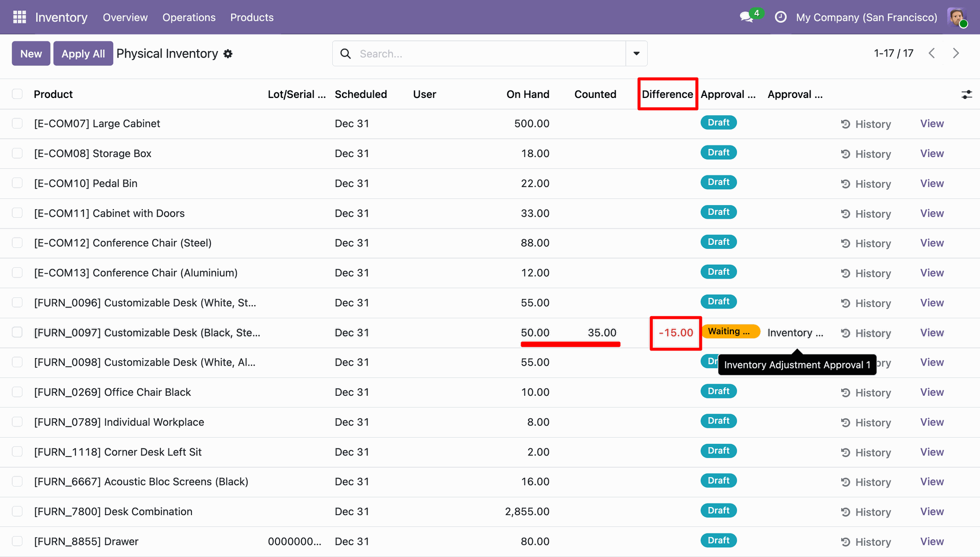Check the Large Cabinet row checkbox

(x=17, y=123)
